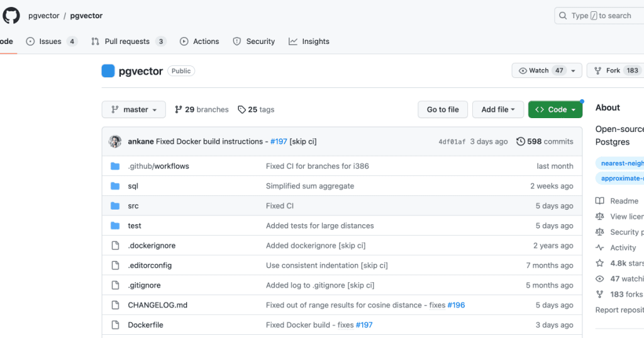Image resolution: width=644 pixels, height=338 pixels.
Task: Click the src folder icon
Action: click(x=115, y=206)
